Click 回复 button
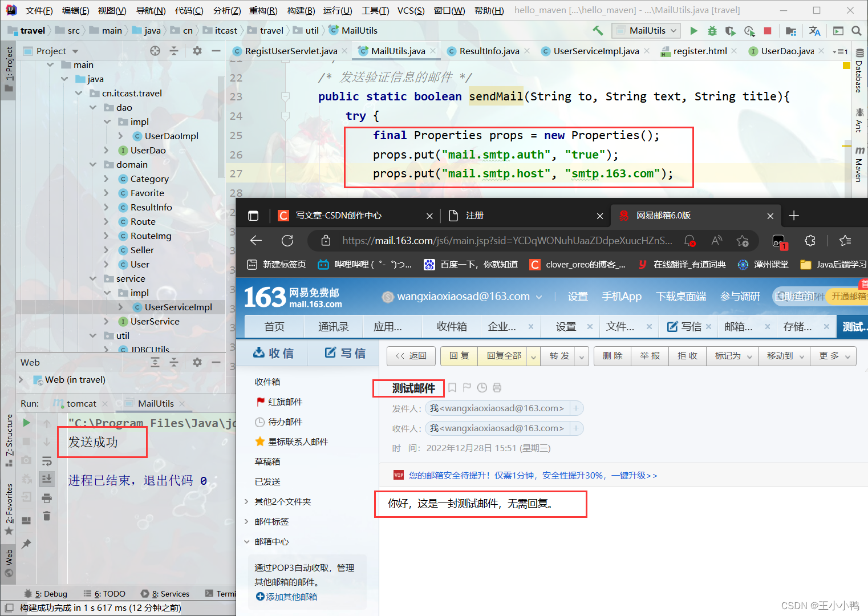 [x=459, y=356]
